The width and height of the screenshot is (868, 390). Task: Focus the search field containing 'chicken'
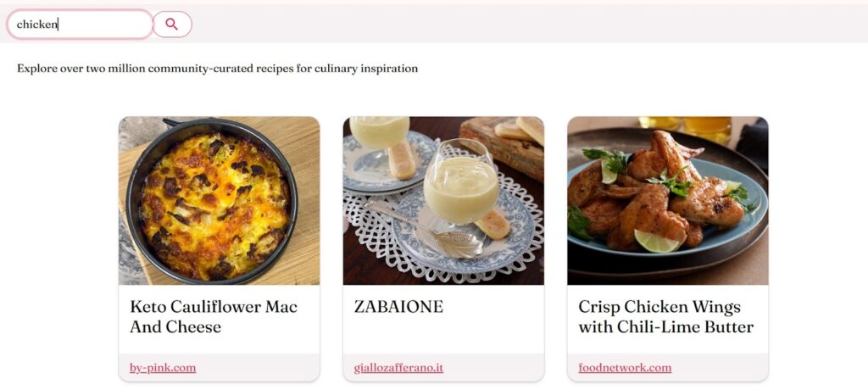coord(80,25)
